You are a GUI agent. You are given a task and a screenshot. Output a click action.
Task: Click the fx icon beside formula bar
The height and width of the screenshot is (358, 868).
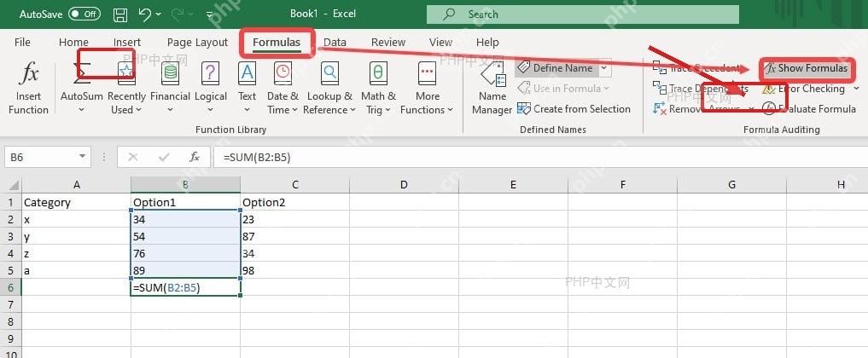pyautogui.click(x=195, y=158)
